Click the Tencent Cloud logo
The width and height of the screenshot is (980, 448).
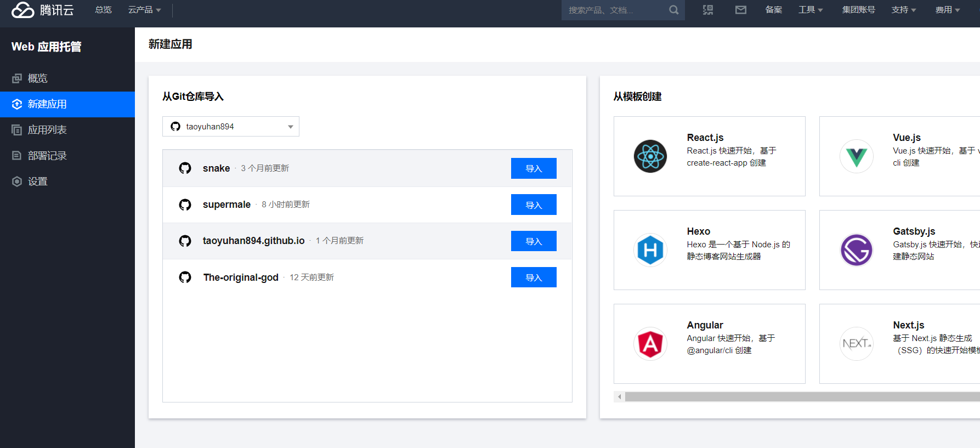pyautogui.click(x=43, y=10)
